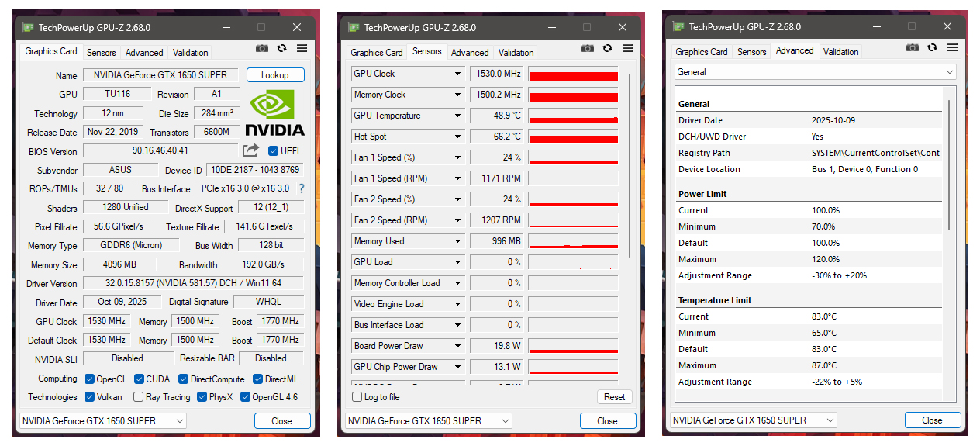Click the NVIDIA logo image
980x446 pixels.
(274, 113)
